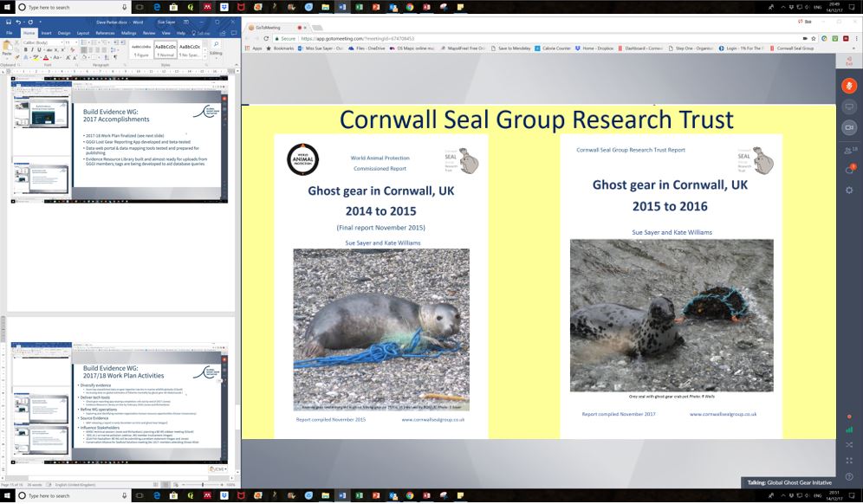Open the Cornwall Seal Group bookmark
The height and width of the screenshot is (504, 863).
pos(792,48)
